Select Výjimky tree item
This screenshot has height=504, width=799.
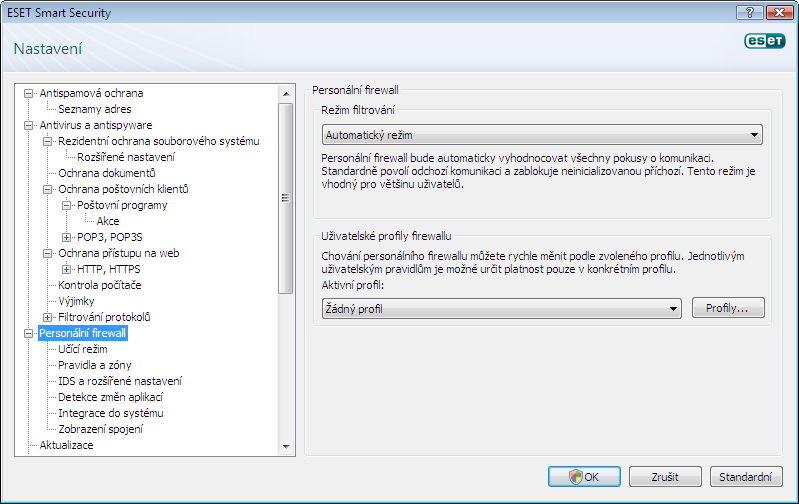76,301
